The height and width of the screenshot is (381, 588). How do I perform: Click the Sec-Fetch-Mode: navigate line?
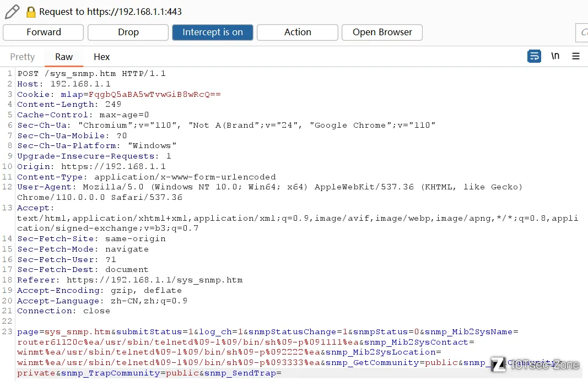[83, 249]
